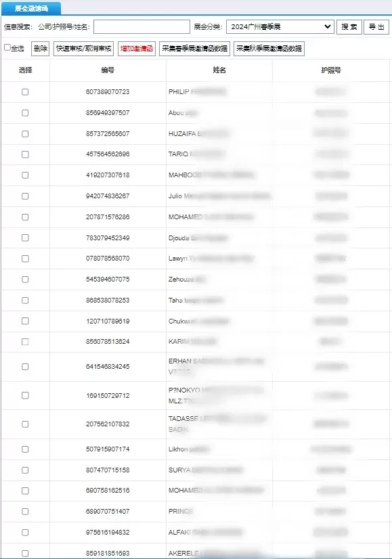Add an invitation via 增加邀请函
Image resolution: width=392 pixels, height=559 pixels.
pos(137,49)
